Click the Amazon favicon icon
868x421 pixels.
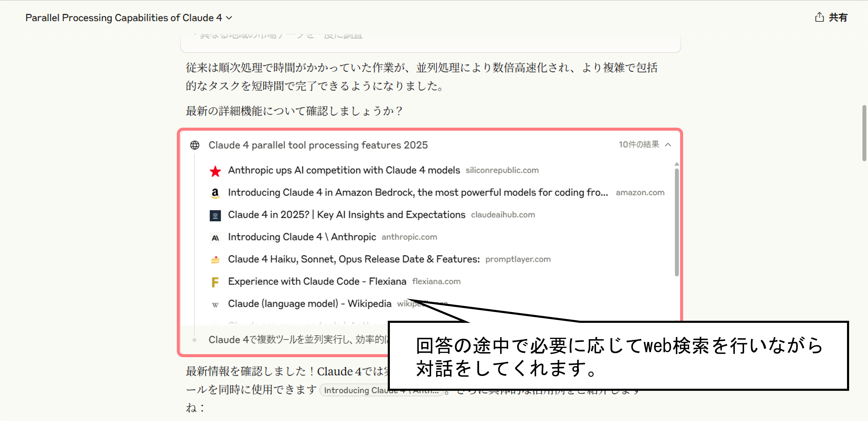215,193
